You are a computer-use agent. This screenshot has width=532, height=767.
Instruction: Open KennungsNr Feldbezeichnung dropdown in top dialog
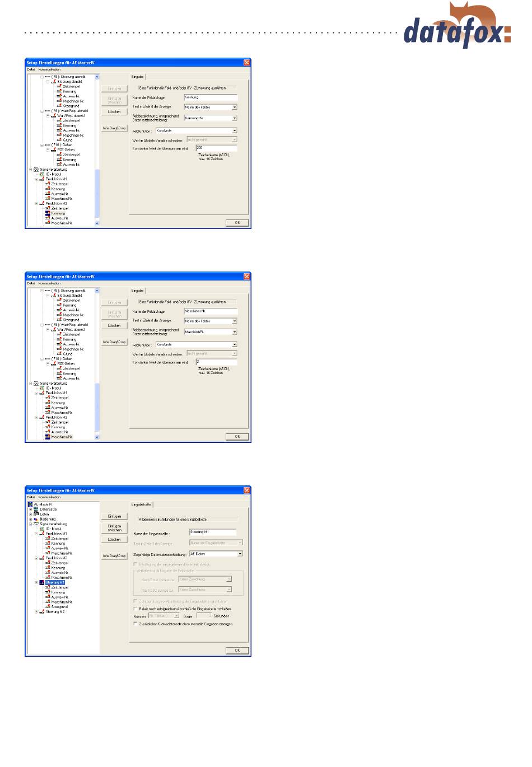click(x=235, y=118)
